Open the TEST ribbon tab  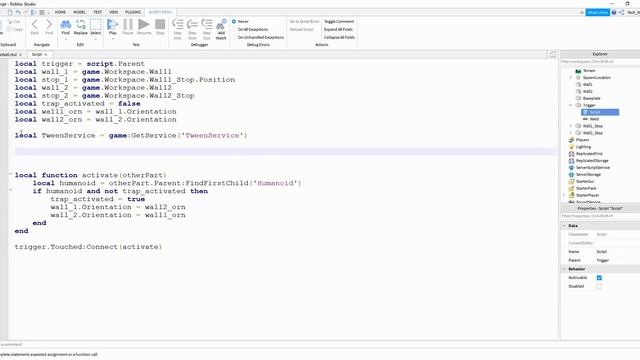[98, 12]
